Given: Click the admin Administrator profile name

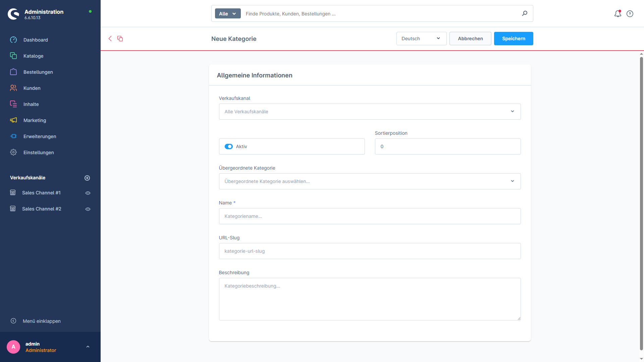Looking at the screenshot, I should pos(41,347).
